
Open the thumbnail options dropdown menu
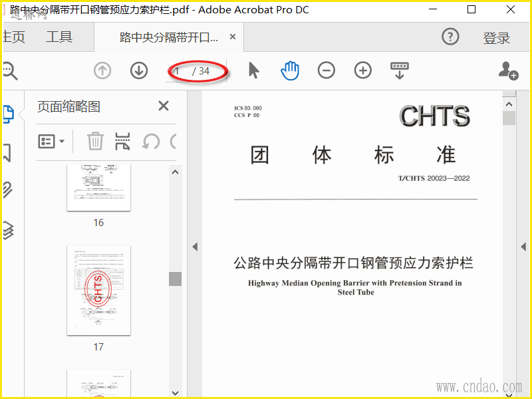(x=51, y=141)
